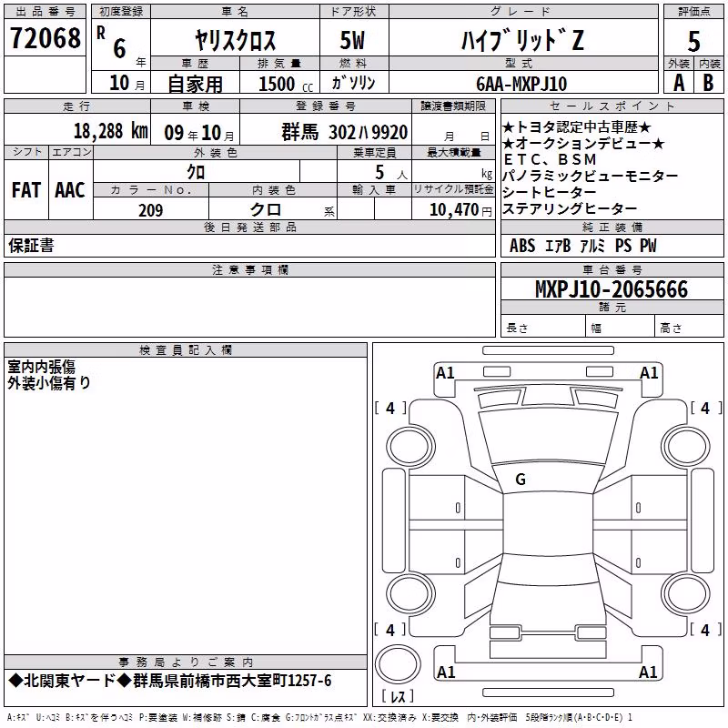
Task: Click interior grade B
Action: (708, 83)
